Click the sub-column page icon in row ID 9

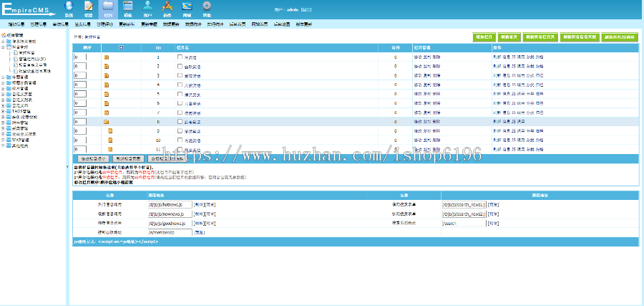coord(110,131)
